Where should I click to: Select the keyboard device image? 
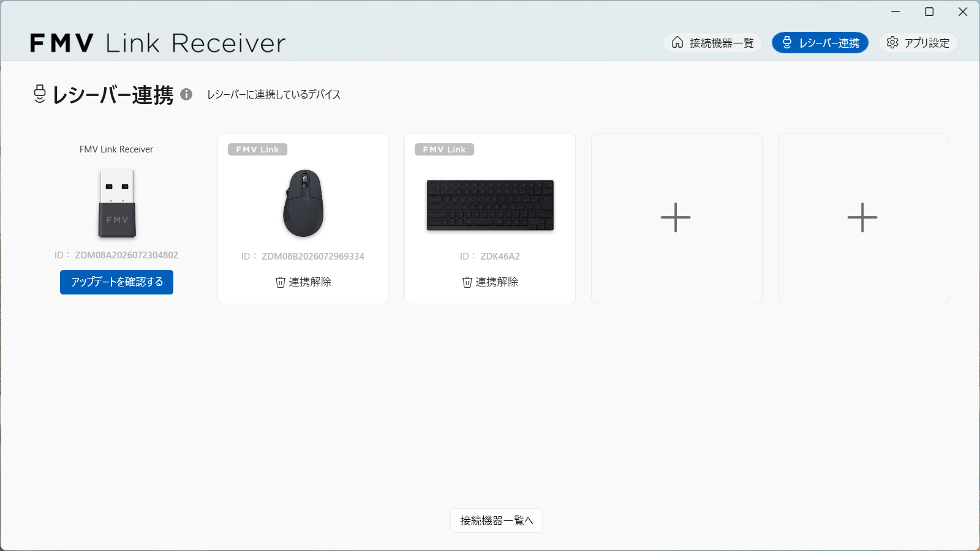490,206
